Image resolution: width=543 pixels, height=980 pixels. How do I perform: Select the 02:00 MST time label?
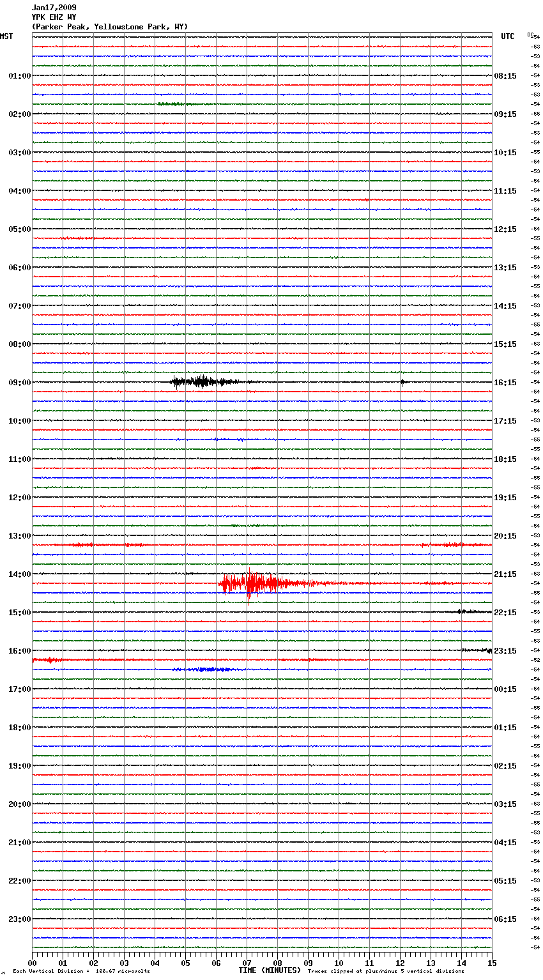20,114
